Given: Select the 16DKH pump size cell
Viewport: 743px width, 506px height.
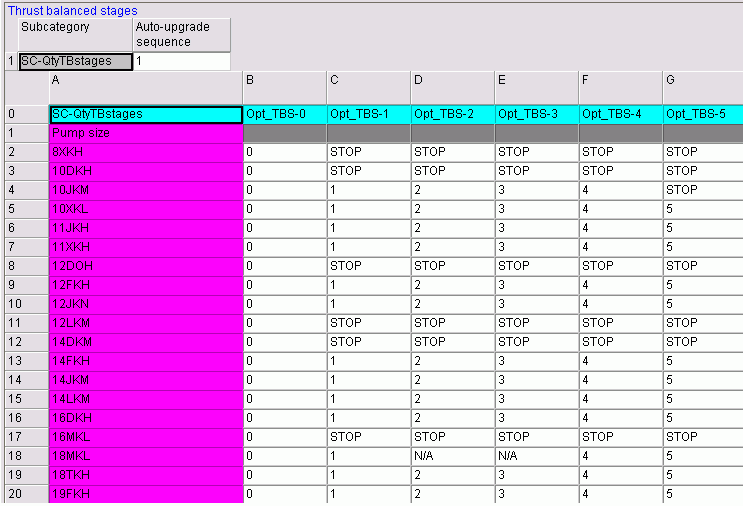Looking at the screenshot, I should [146, 418].
